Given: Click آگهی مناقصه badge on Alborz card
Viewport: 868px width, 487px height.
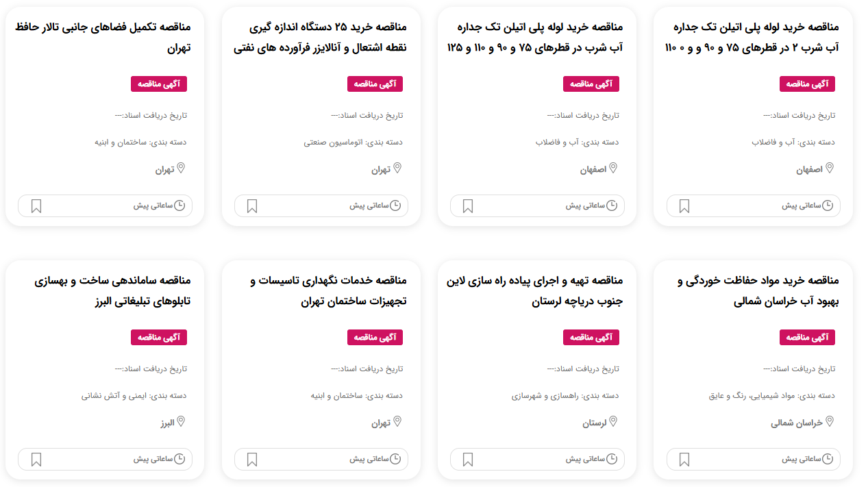Looking at the screenshot, I should tap(159, 337).
